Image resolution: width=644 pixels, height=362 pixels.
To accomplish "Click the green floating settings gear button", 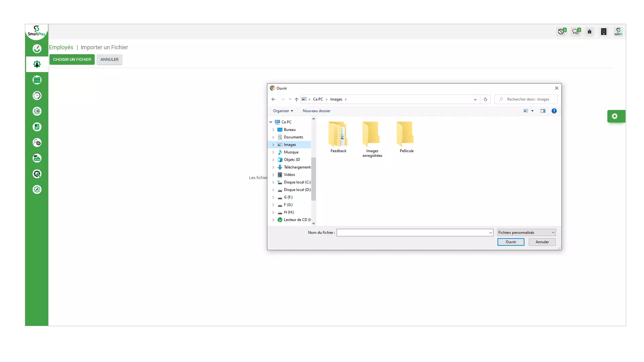I will (616, 116).
